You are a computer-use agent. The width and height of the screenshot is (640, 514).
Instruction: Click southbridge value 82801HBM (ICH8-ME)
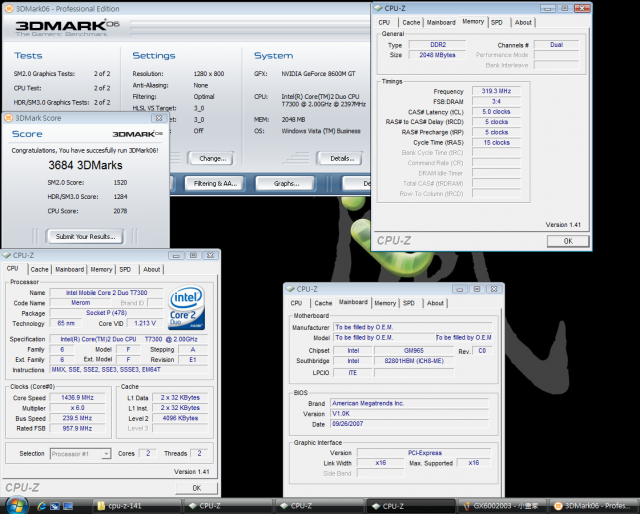click(x=414, y=361)
